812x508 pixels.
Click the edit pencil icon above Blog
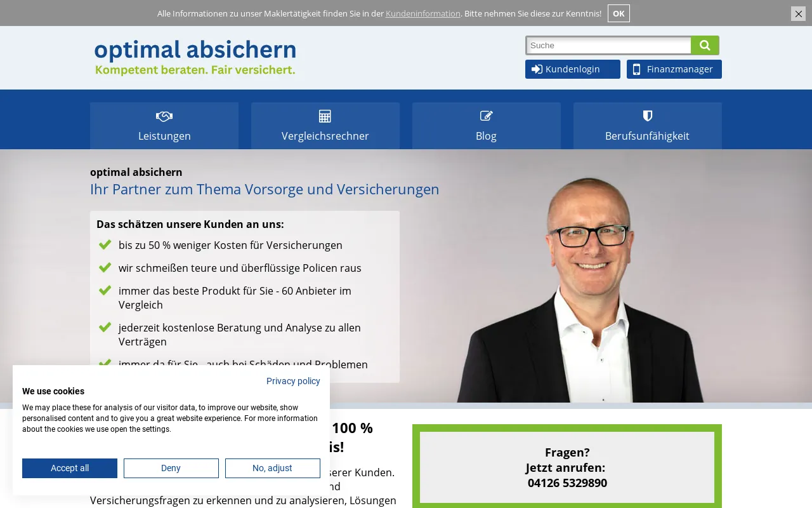click(x=486, y=116)
